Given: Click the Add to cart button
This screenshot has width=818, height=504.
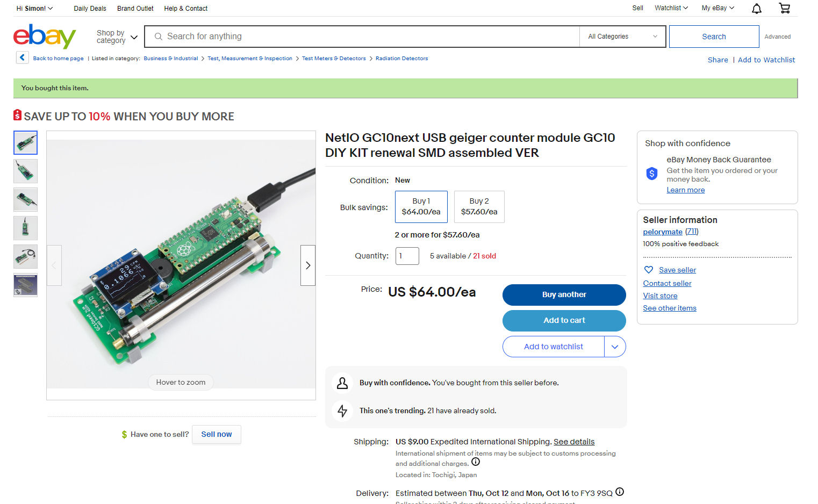Looking at the screenshot, I should (x=564, y=320).
